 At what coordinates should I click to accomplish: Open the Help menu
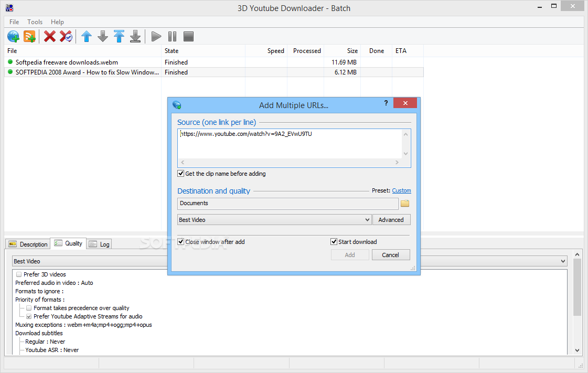click(x=57, y=22)
